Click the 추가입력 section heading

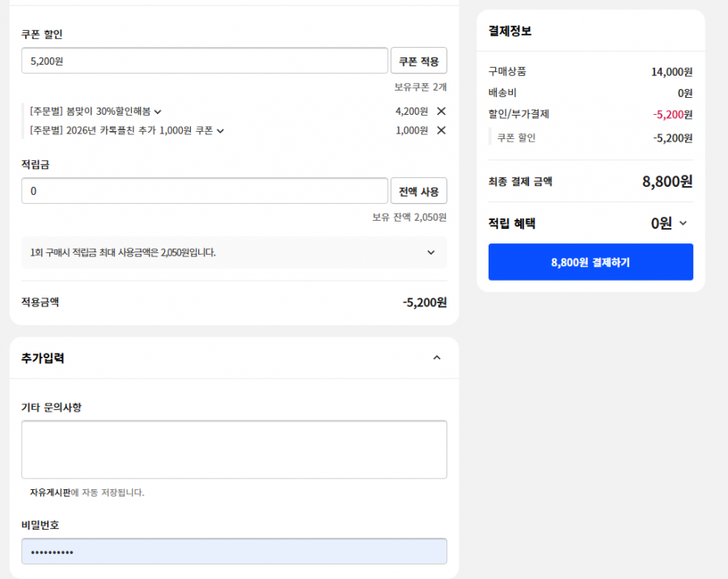click(x=43, y=358)
